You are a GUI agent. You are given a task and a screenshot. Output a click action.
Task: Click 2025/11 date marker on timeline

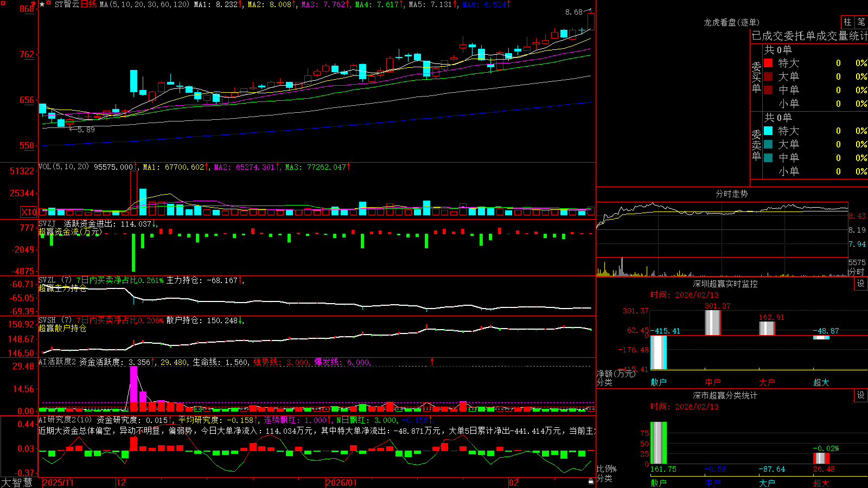point(58,483)
